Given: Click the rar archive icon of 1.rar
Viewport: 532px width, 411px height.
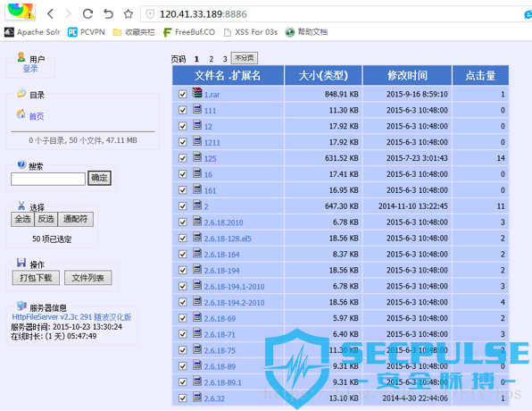Looking at the screenshot, I should [197, 92].
